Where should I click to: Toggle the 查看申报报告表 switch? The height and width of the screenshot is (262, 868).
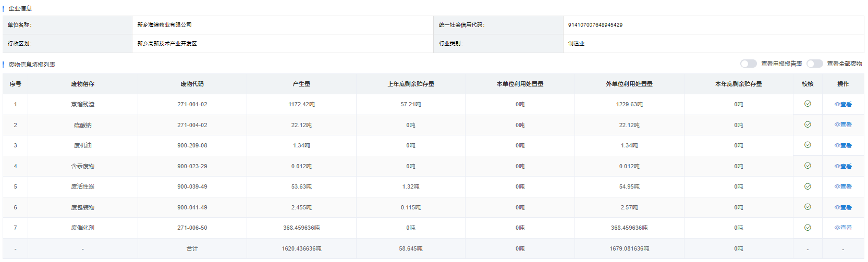(x=748, y=64)
